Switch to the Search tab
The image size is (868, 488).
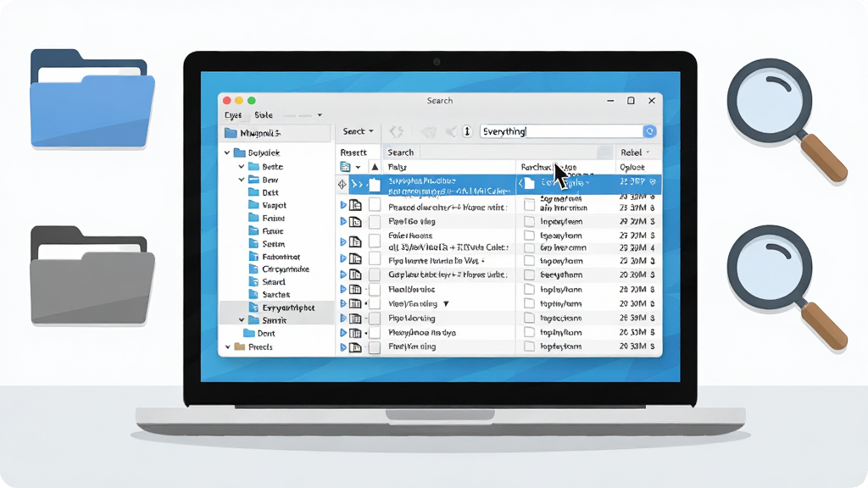coord(401,152)
